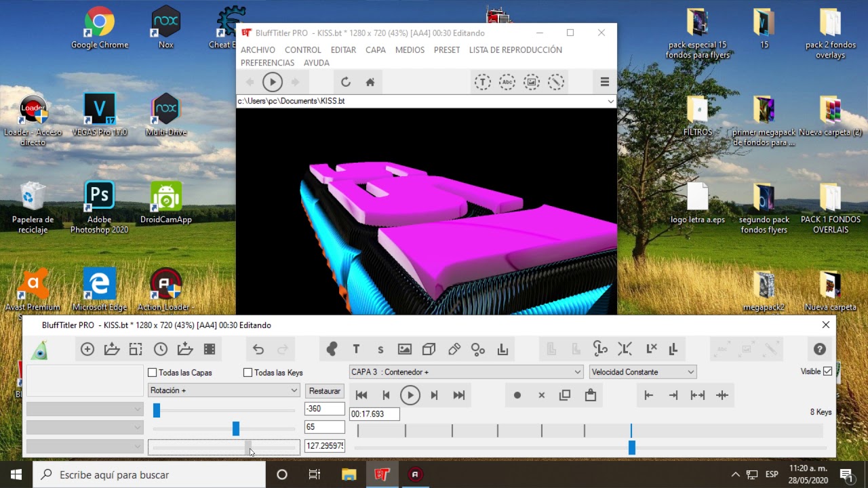Viewport: 868px width, 488px height.
Task: Click the add text layer T icon
Action: click(x=356, y=349)
